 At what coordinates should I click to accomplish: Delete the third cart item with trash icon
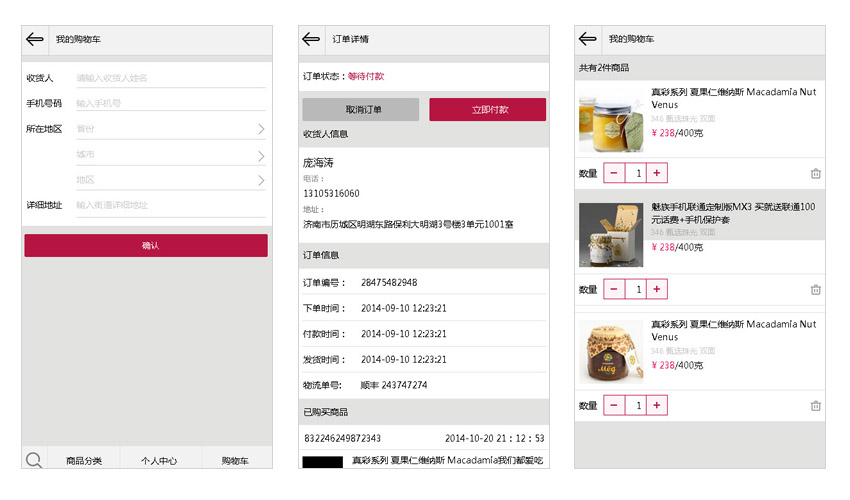[x=815, y=406]
